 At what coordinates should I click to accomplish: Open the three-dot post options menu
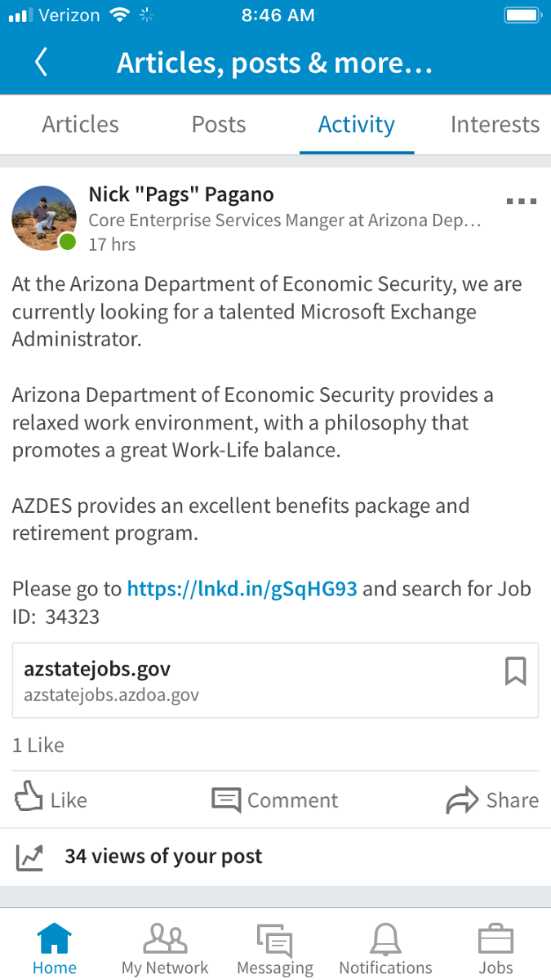tap(521, 201)
